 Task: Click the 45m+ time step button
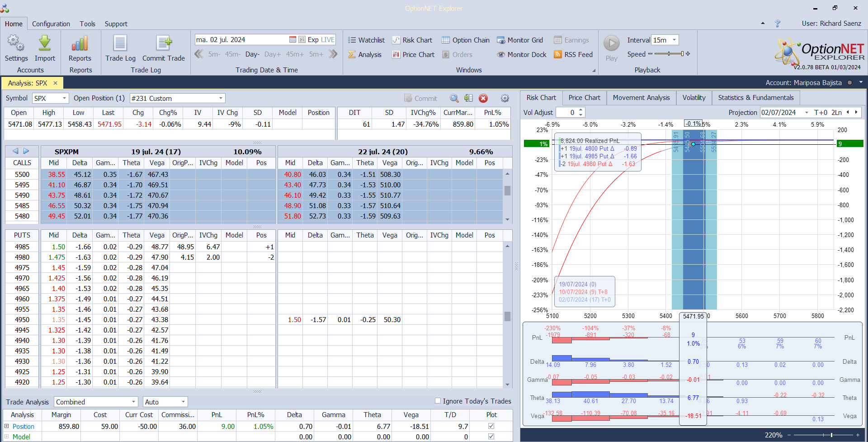coord(295,54)
